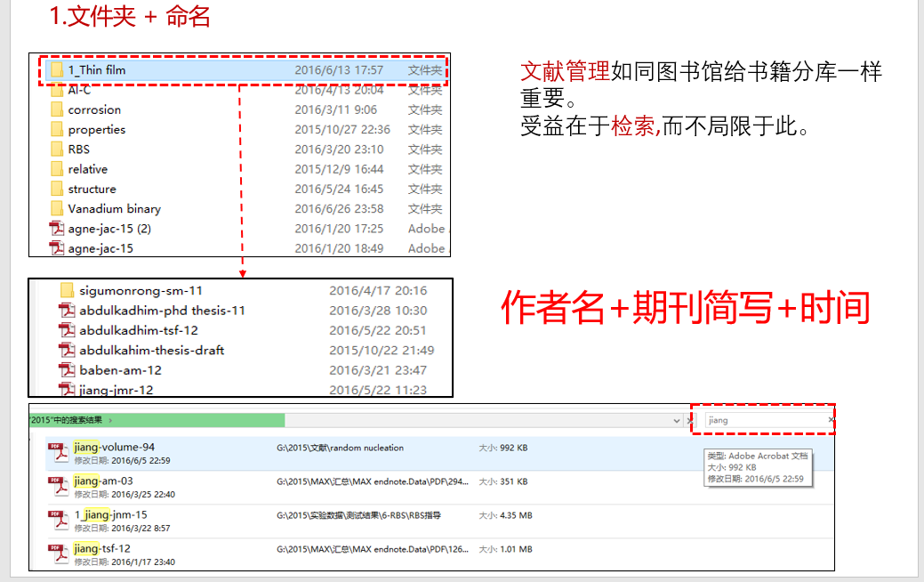Clear the jiang search query
924x582 pixels.
click(x=831, y=420)
